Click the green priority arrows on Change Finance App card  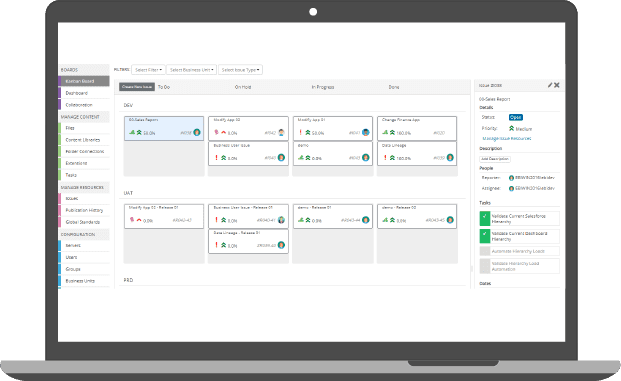coord(392,133)
